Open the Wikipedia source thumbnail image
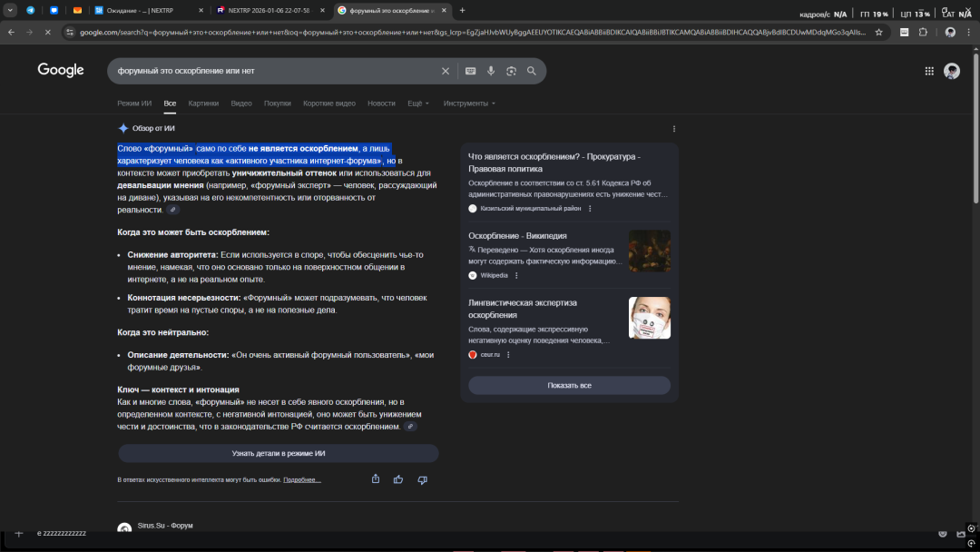980x552 pixels. [x=650, y=251]
